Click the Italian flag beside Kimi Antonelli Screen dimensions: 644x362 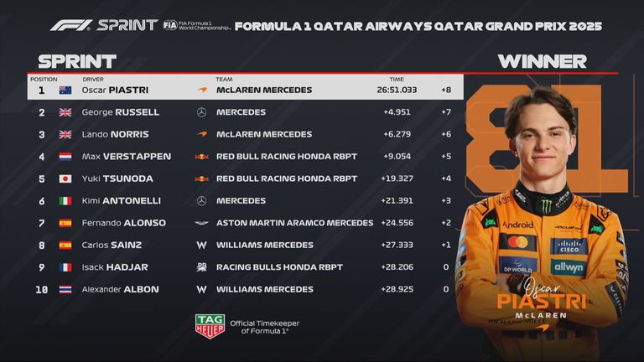65,201
